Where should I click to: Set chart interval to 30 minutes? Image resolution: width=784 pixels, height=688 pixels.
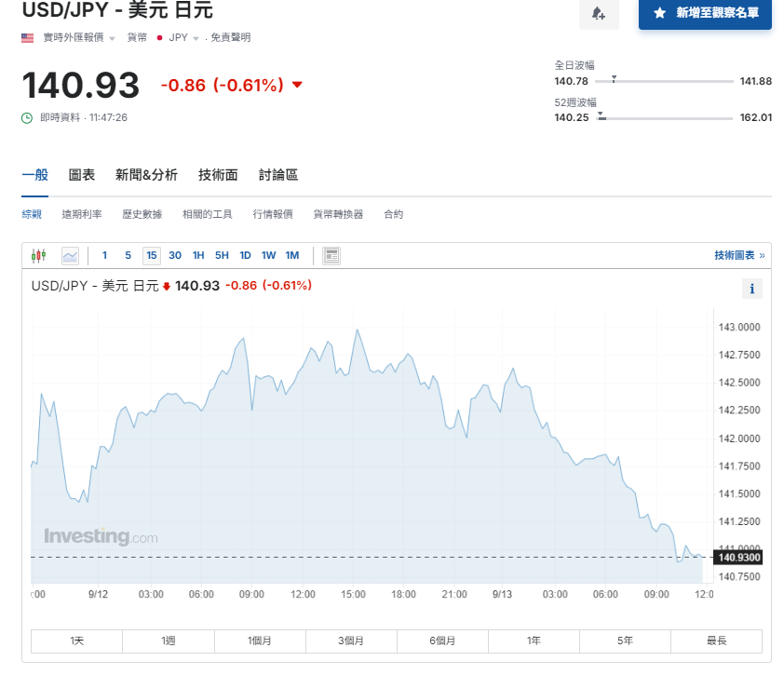click(x=175, y=255)
